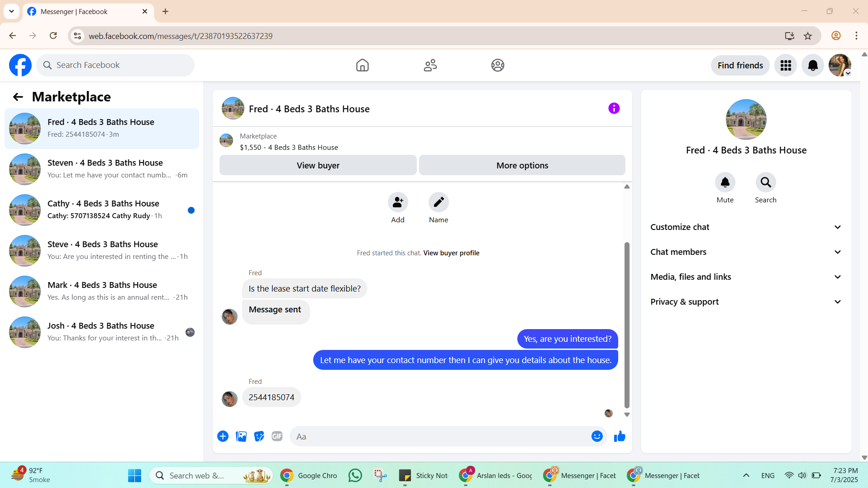This screenshot has width=868, height=488.
Task: Add people to the chat
Action: pyautogui.click(x=398, y=202)
